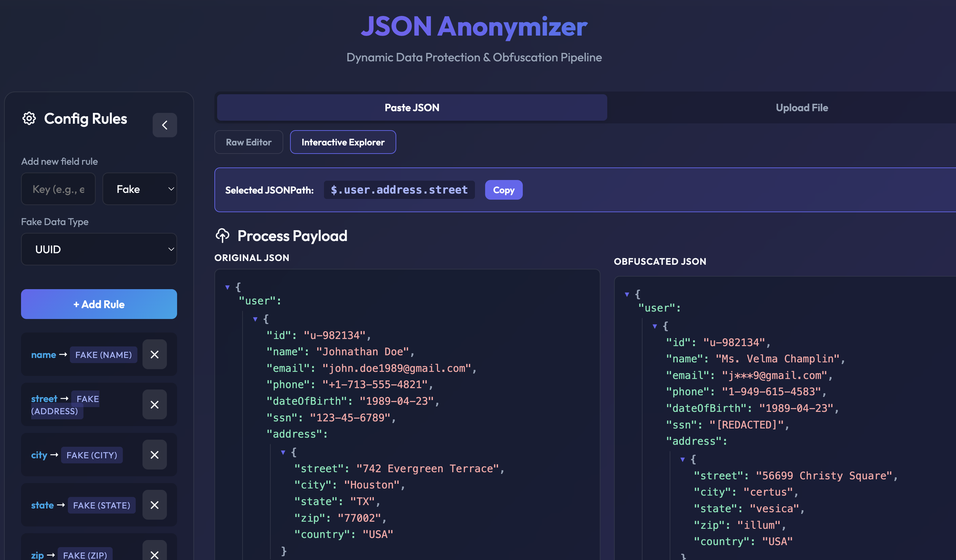Open the UUID fake data type dropdown
This screenshot has width=956, height=560.
pos(99,249)
